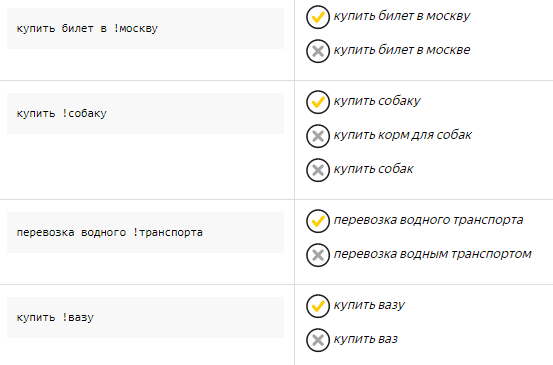Click the text 'купить билет в москве'
The width and height of the screenshot is (553, 365).
click(x=402, y=50)
